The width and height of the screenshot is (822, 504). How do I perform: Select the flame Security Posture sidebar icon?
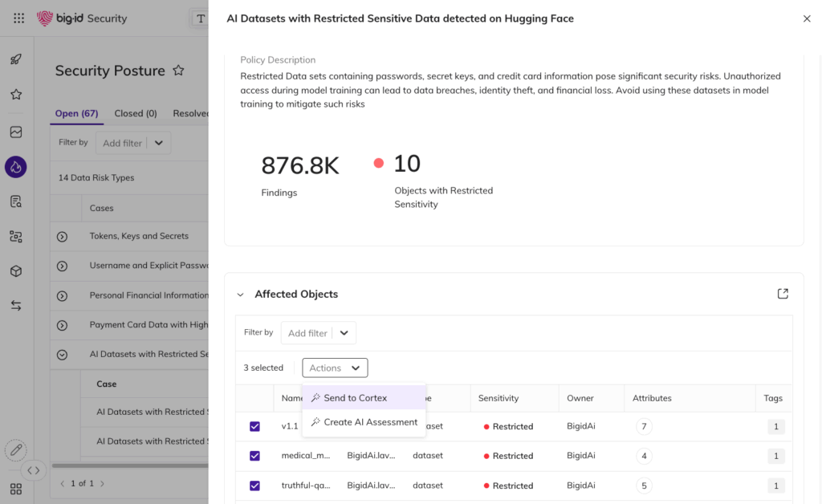pyautogui.click(x=16, y=167)
